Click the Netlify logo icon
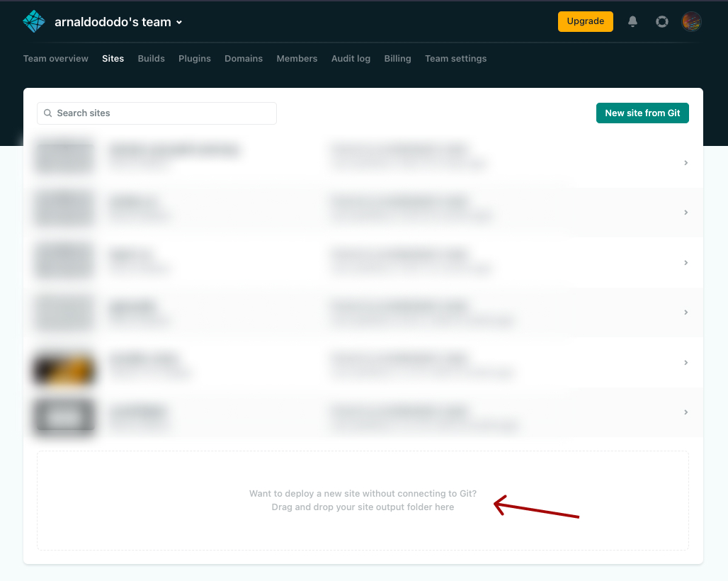The height and width of the screenshot is (581, 728). 34,21
